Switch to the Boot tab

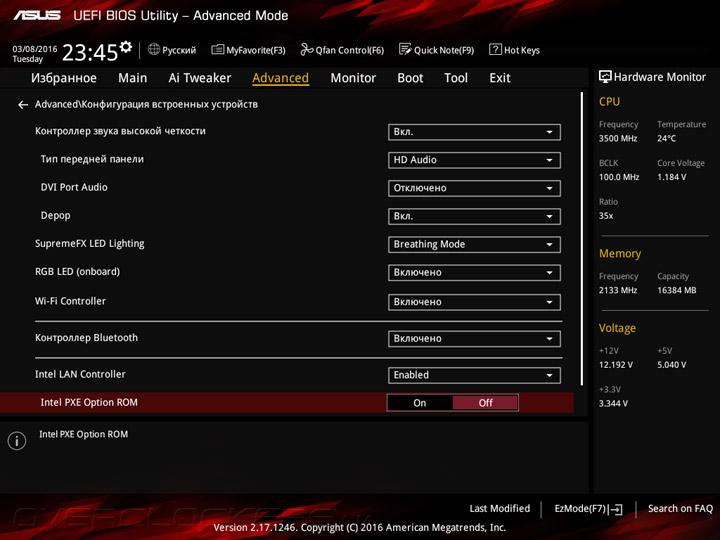(410, 78)
